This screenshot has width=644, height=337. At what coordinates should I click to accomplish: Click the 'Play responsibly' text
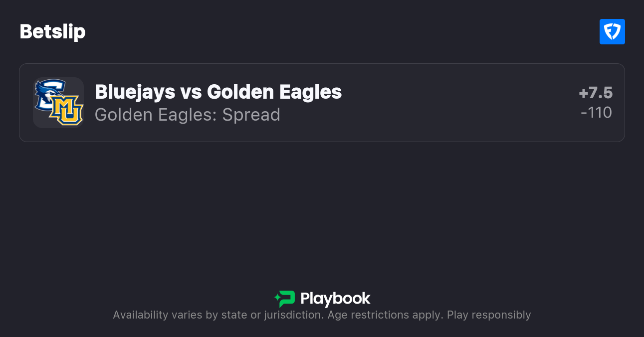tap(489, 315)
